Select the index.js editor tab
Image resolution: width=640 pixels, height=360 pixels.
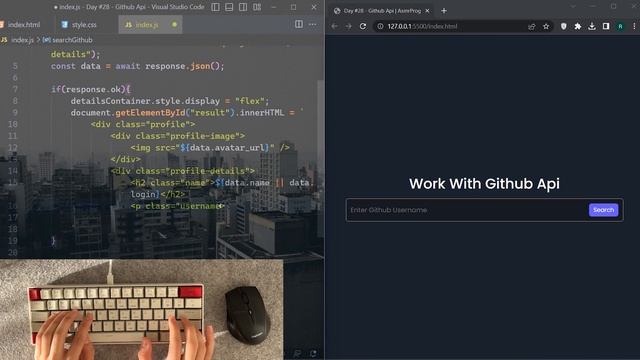pyautogui.click(x=150, y=24)
